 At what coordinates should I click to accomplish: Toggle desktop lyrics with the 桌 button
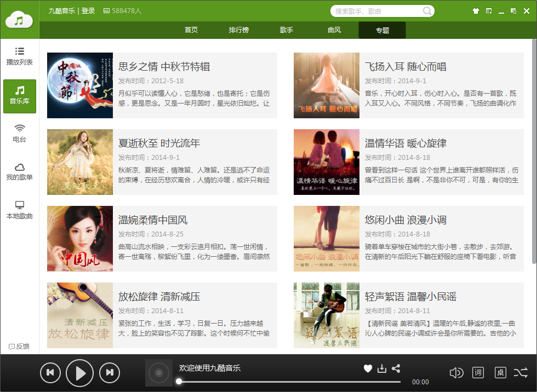(x=500, y=372)
